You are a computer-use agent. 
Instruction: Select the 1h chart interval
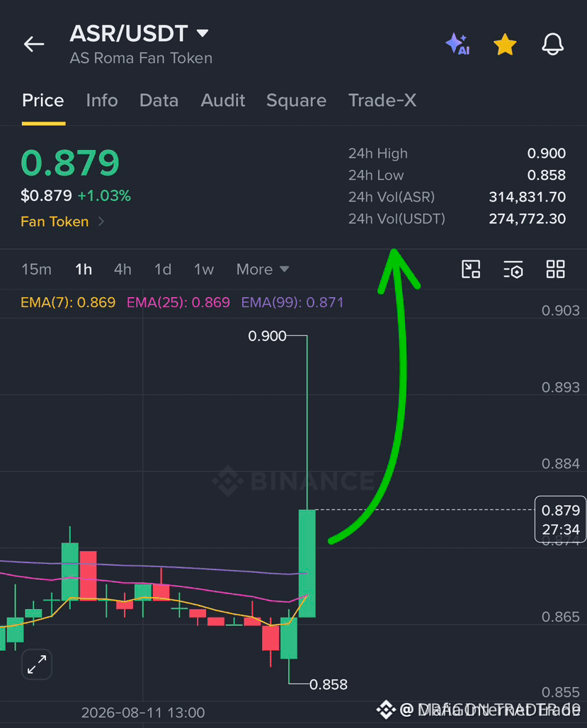[84, 270]
